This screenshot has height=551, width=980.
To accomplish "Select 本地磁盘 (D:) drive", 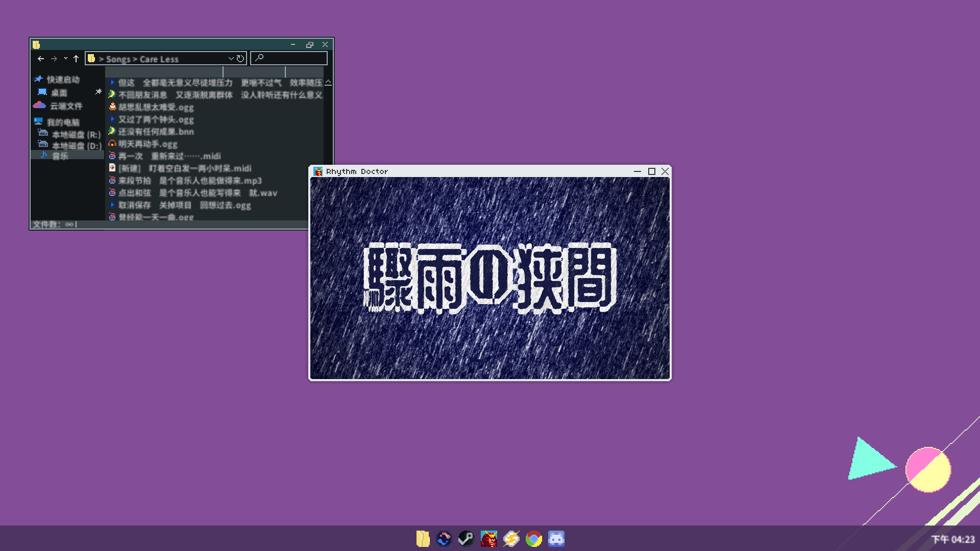I will [77, 146].
